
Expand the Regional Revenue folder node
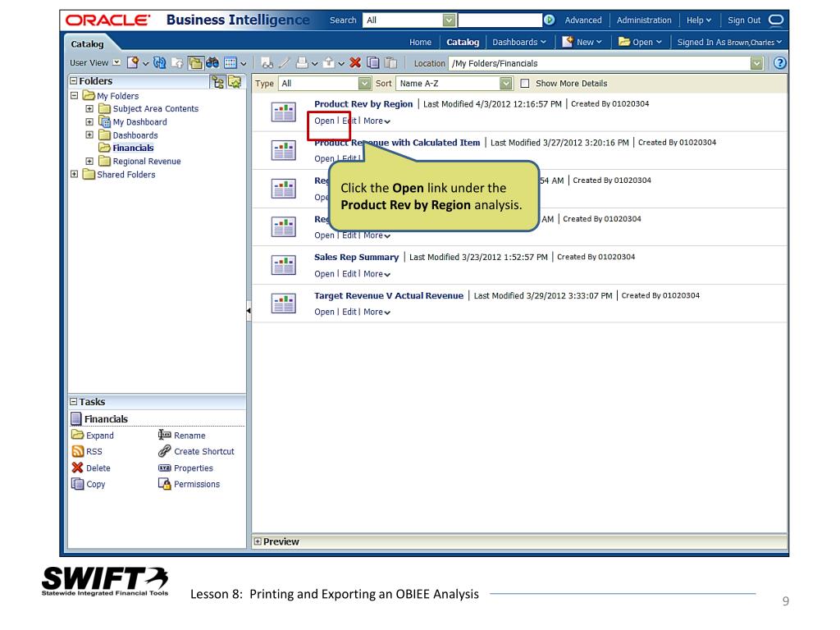coord(89,161)
